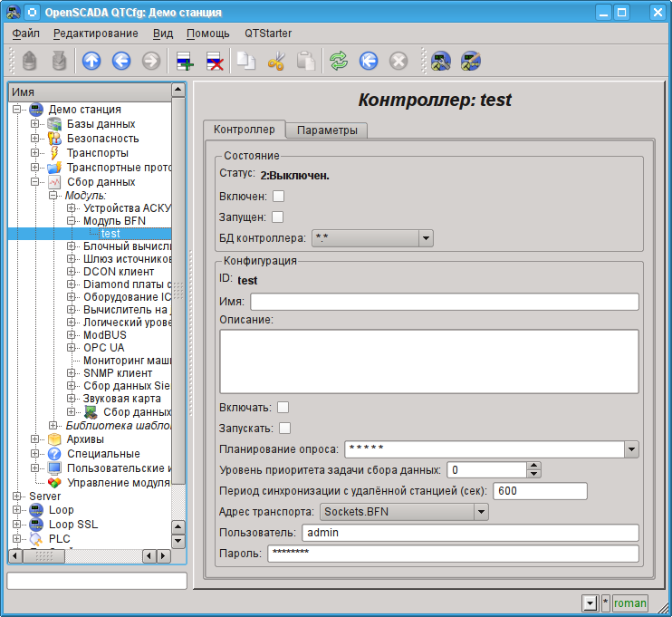Increase the data acquisition task priority level
The width and height of the screenshot is (672, 617).
coord(534,466)
